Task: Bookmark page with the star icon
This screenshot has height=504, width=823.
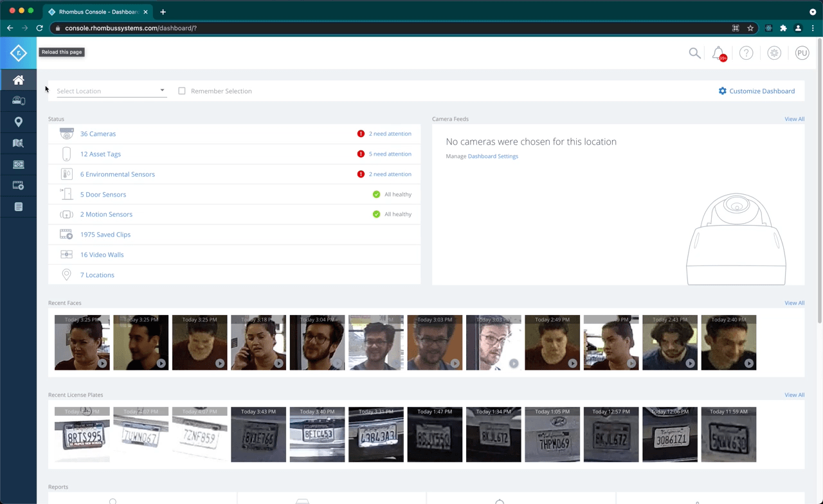Action: coord(750,28)
